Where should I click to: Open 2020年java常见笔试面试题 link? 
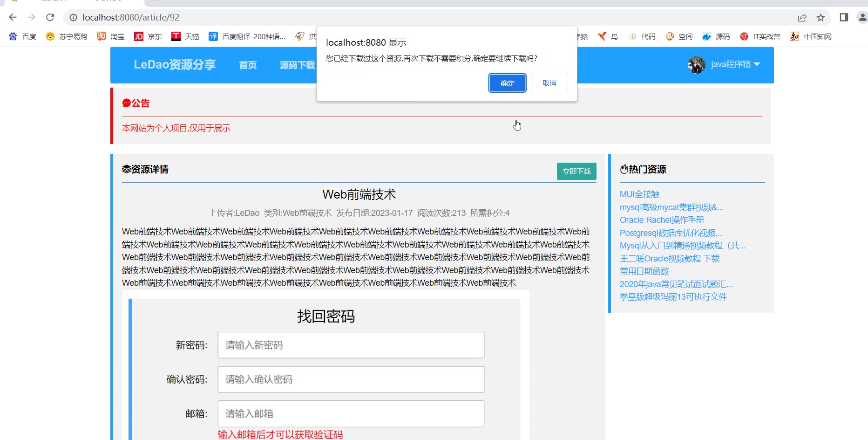tap(676, 284)
